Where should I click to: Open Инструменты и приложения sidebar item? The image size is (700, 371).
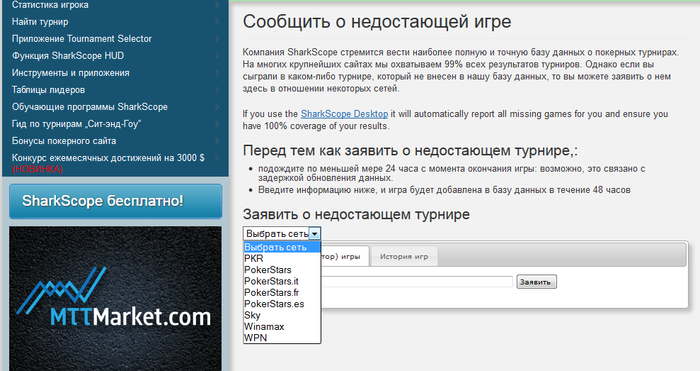(71, 72)
